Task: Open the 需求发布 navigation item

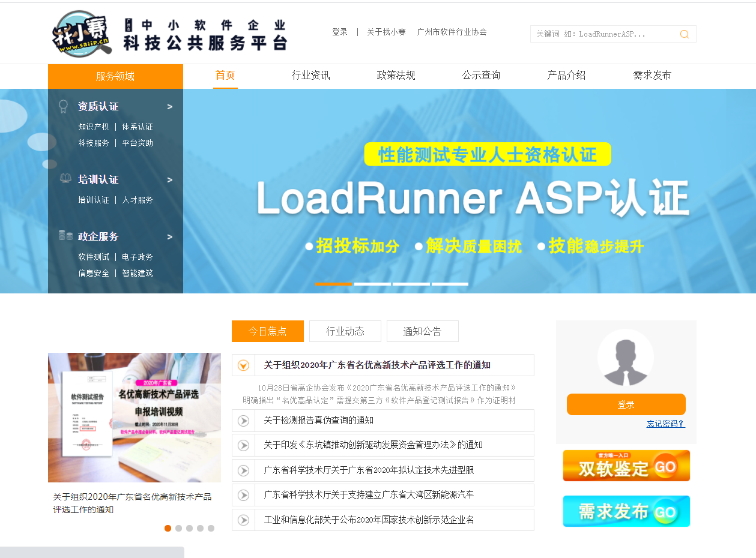Action: 652,76
